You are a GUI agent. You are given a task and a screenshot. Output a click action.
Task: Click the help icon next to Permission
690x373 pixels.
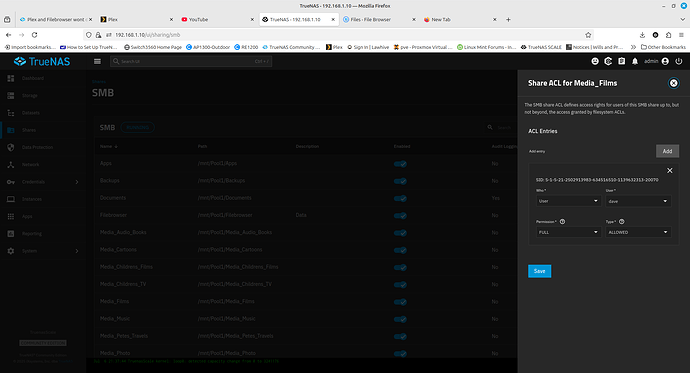pyautogui.click(x=562, y=222)
